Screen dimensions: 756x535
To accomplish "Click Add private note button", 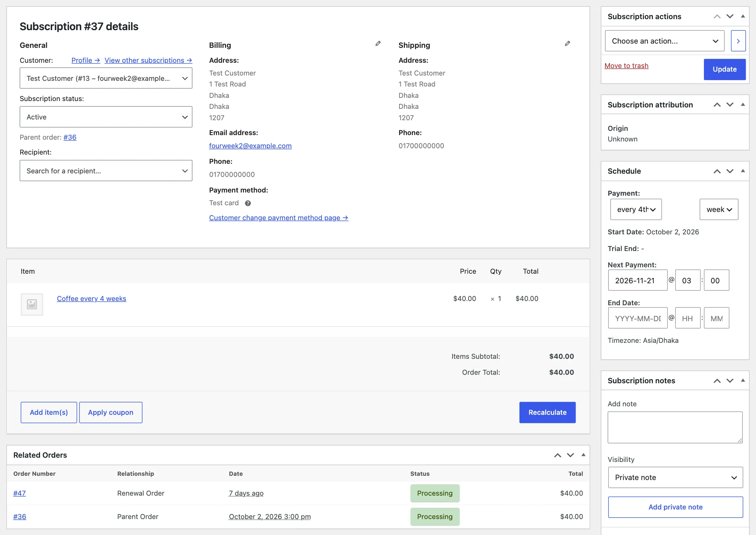I will [x=676, y=507].
